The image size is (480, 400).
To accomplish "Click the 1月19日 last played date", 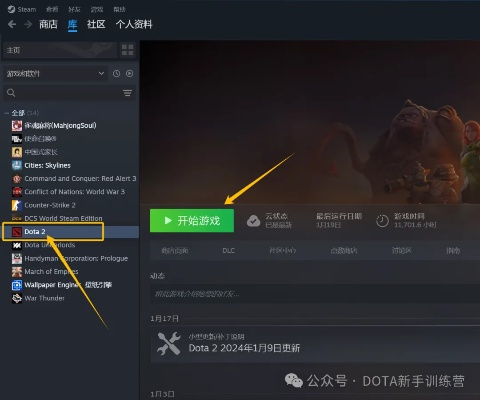I will point(328,225).
